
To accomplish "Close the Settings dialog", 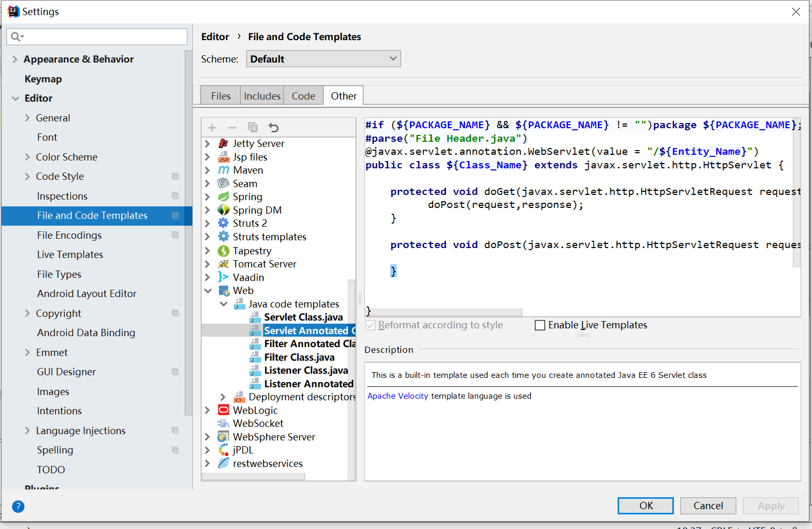I will [796, 11].
